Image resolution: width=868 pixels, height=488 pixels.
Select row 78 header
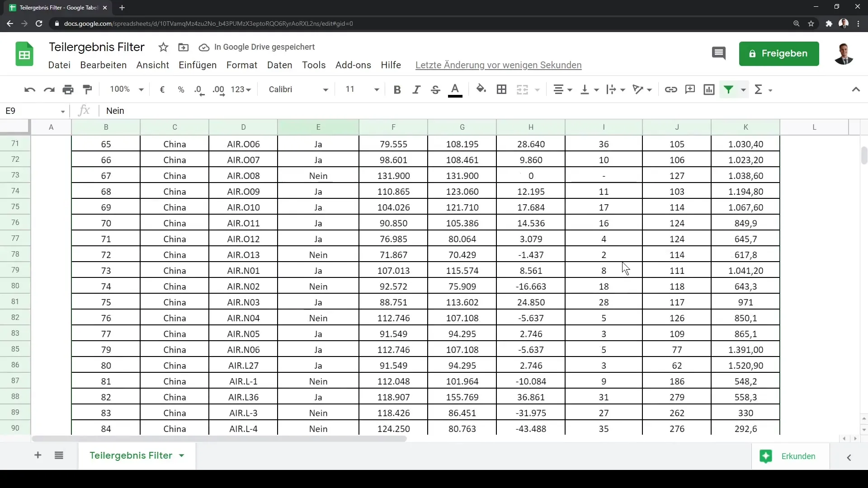pyautogui.click(x=15, y=254)
